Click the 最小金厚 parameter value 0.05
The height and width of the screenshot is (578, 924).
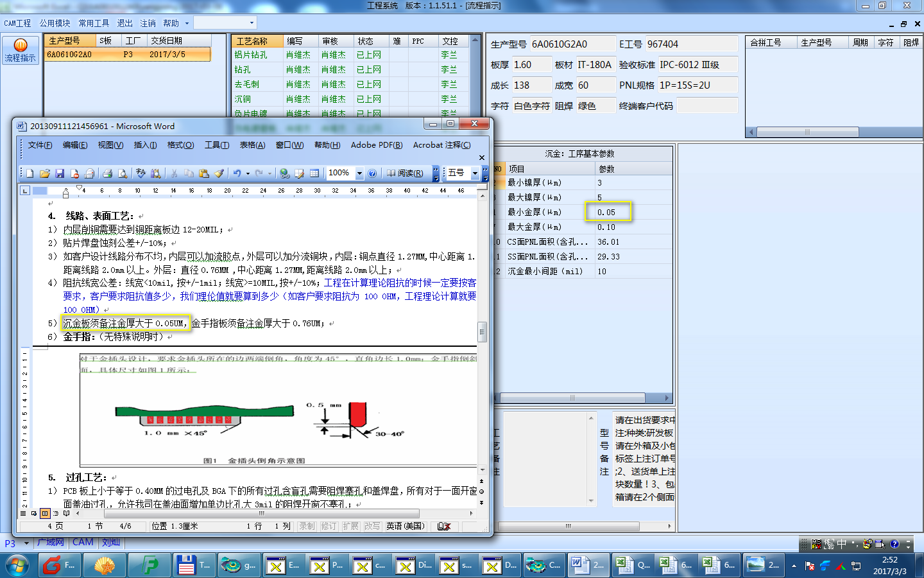(x=608, y=212)
